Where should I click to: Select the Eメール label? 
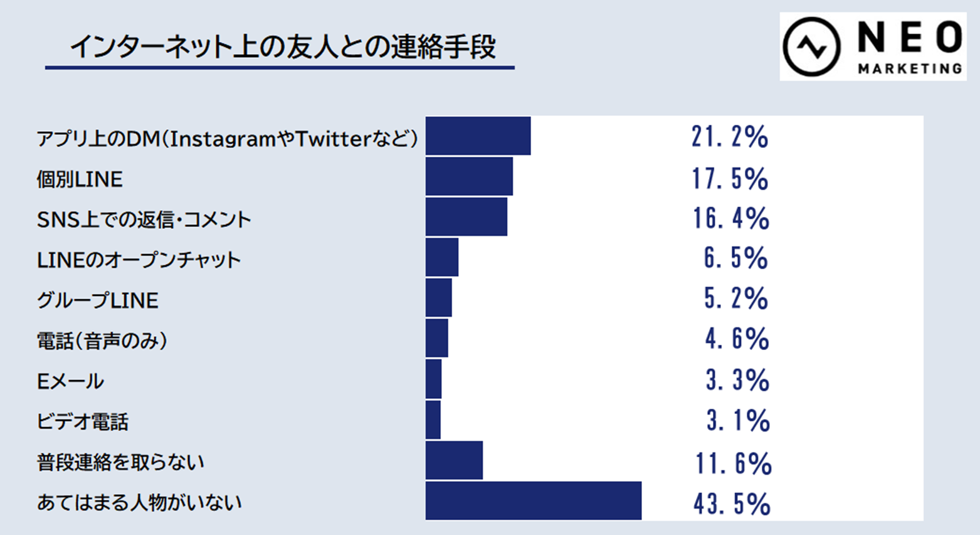point(70,381)
